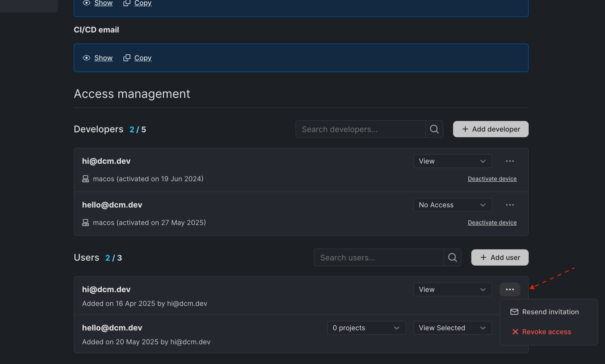The height and width of the screenshot is (364, 605).
Task: Expand the 0 projects dropdown
Action: [366, 328]
